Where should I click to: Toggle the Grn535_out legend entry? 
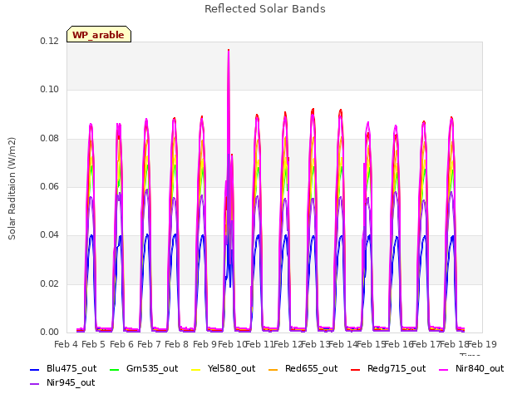pos(144,368)
